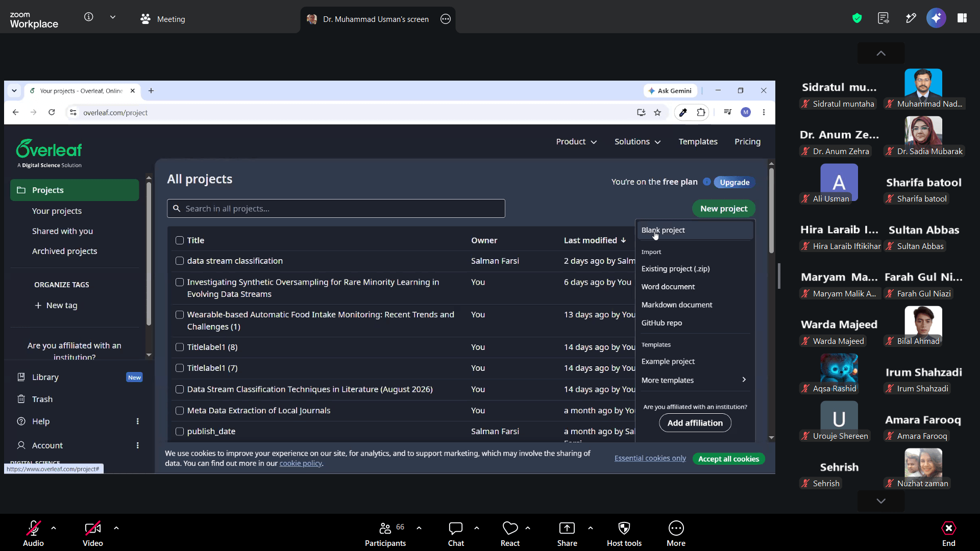The image size is (980, 551).
Task: Choose GitHub repo import option
Action: 694,323
